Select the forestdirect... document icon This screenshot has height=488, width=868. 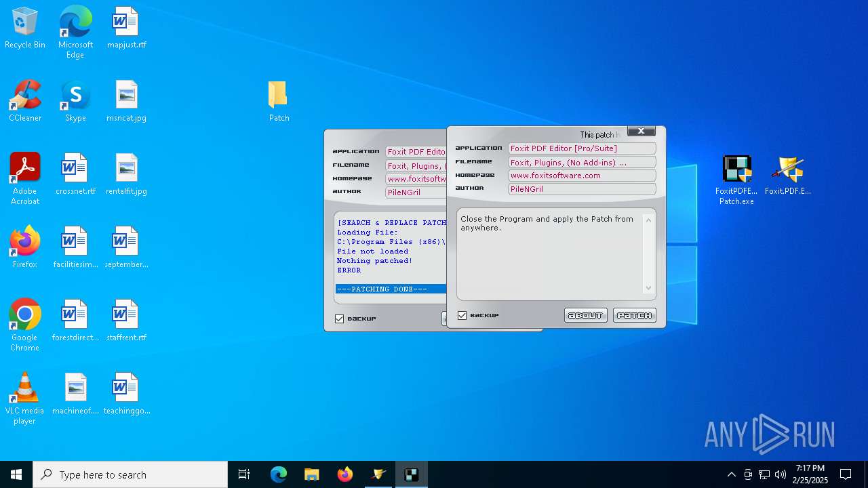(75, 321)
